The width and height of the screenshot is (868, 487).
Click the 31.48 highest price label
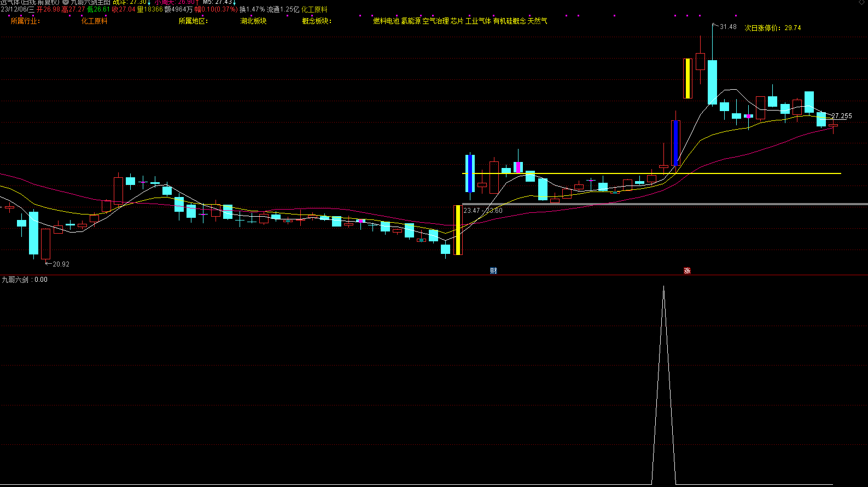tap(728, 27)
